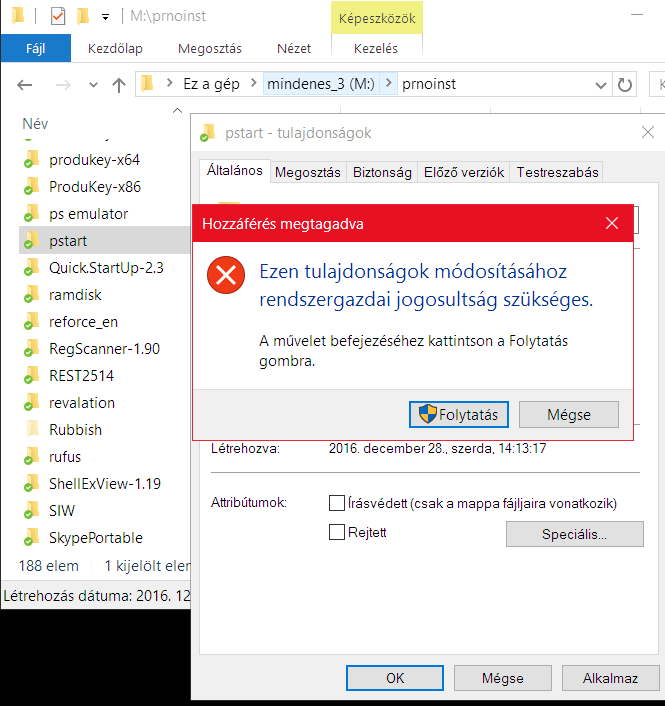Click Mégse in the access denied dialog
This screenshot has height=706, width=665.
coord(569,414)
